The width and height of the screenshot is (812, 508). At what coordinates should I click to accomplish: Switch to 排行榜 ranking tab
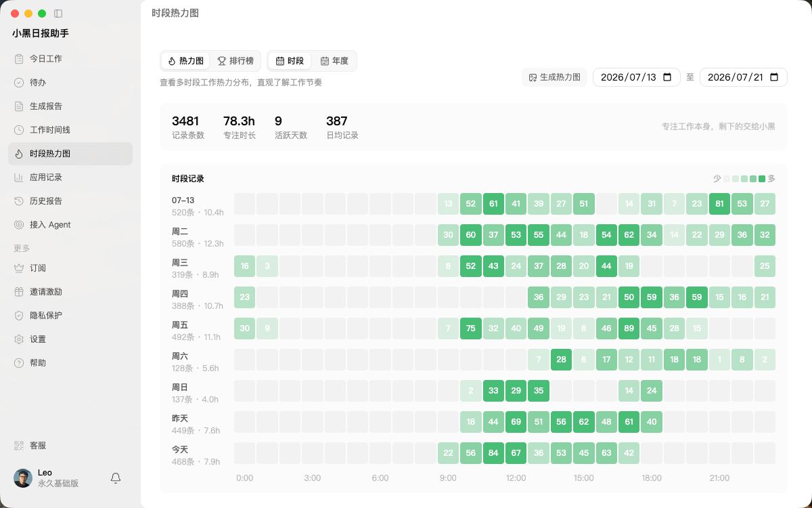coord(235,61)
